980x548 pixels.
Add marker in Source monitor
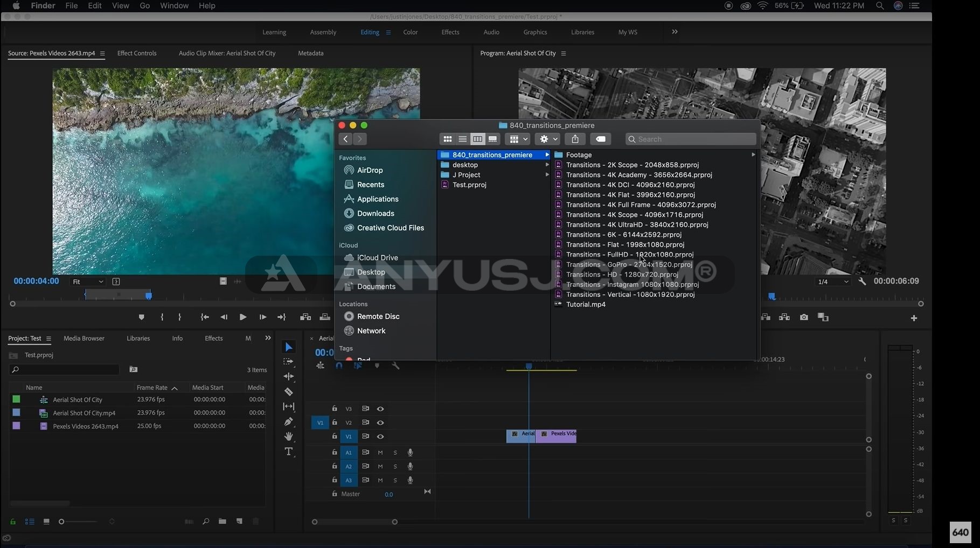[x=141, y=317]
